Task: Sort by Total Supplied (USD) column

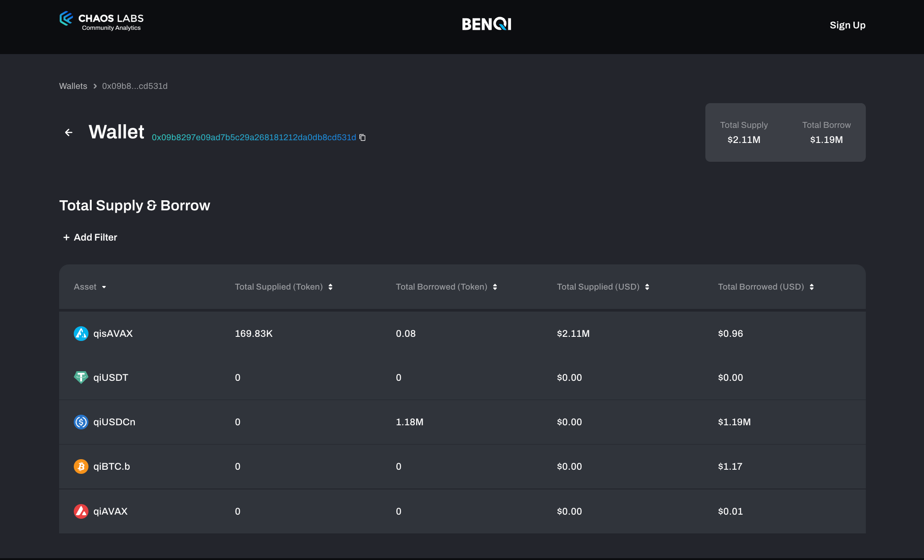Action: click(647, 287)
